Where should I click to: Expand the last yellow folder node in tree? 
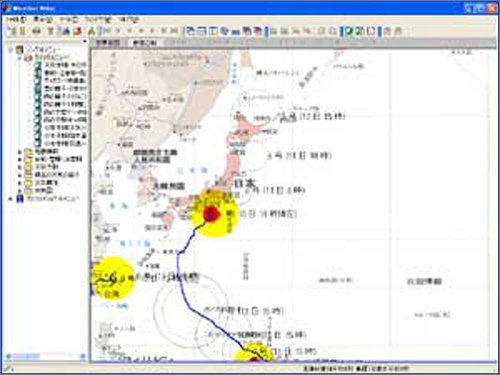[x=20, y=191]
